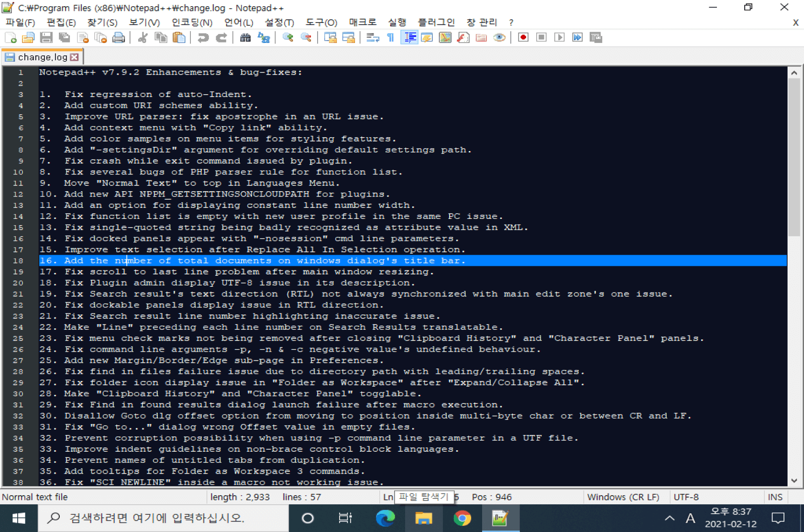Open the ? help menu
804x532 pixels.
coord(511,22)
